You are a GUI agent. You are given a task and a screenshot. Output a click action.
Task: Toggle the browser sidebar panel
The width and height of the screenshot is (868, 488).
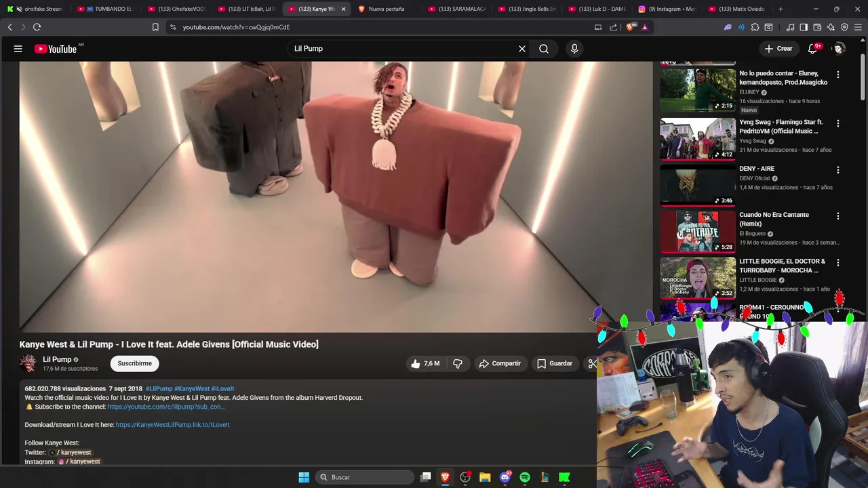[x=804, y=27]
